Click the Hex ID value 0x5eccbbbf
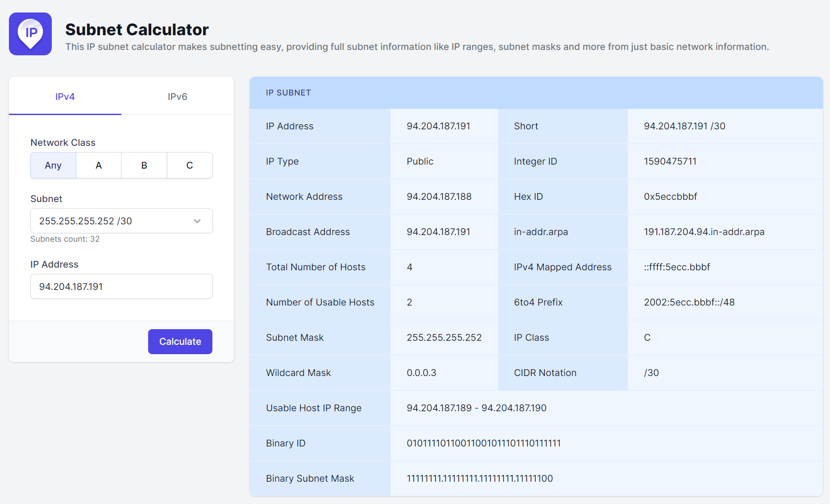830x504 pixels. [670, 197]
